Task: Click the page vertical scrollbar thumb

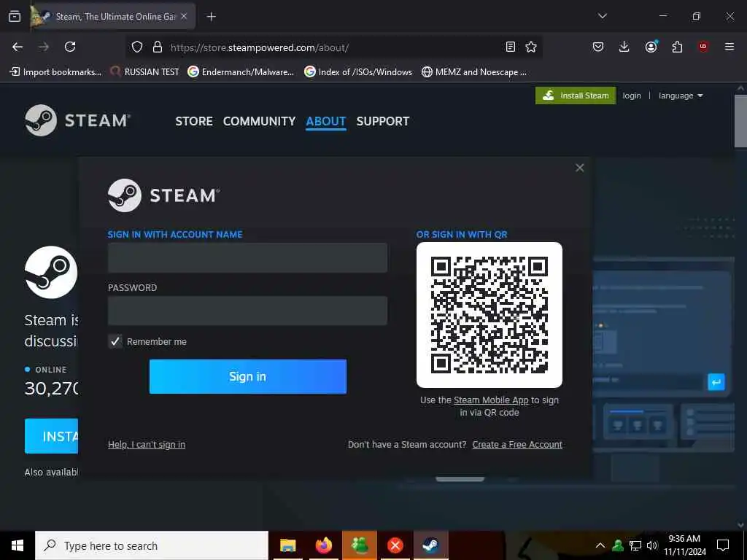Action: [x=740, y=122]
